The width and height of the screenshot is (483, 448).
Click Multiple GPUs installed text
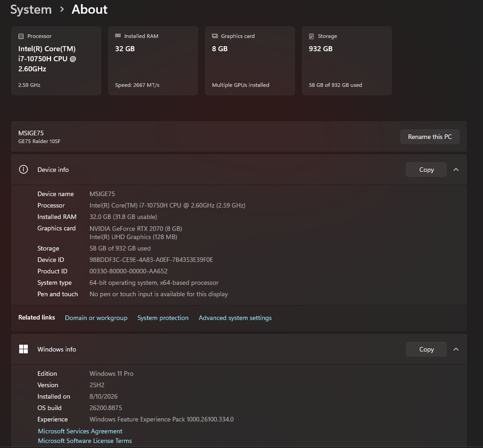click(x=240, y=85)
